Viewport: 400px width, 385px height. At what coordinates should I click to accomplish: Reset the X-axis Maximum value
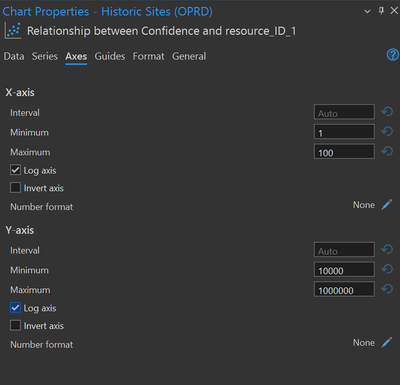(387, 151)
